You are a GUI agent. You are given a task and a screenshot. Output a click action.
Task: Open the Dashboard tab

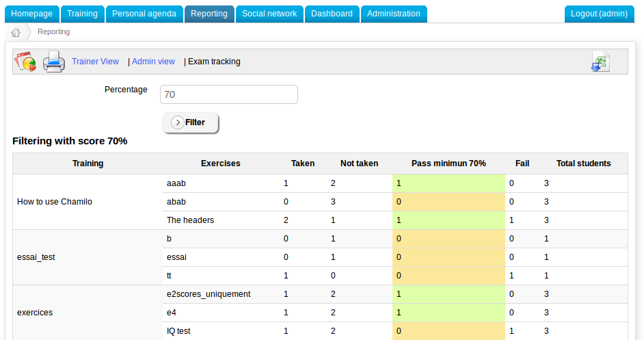(332, 14)
